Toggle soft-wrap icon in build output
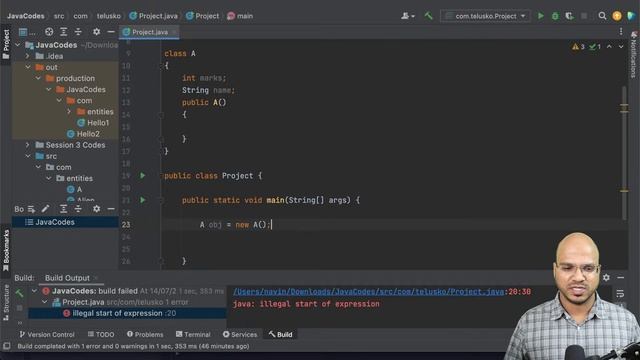The height and width of the screenshot is (360, 640). click(620, 293)
